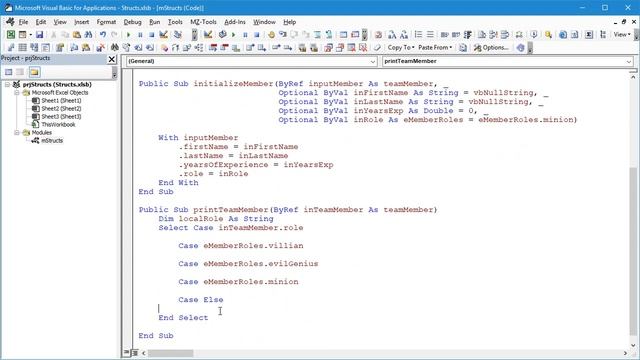Click the eraser icon before Copy To
Viewport: 640px width, 360px height.
tap(377, 48)
